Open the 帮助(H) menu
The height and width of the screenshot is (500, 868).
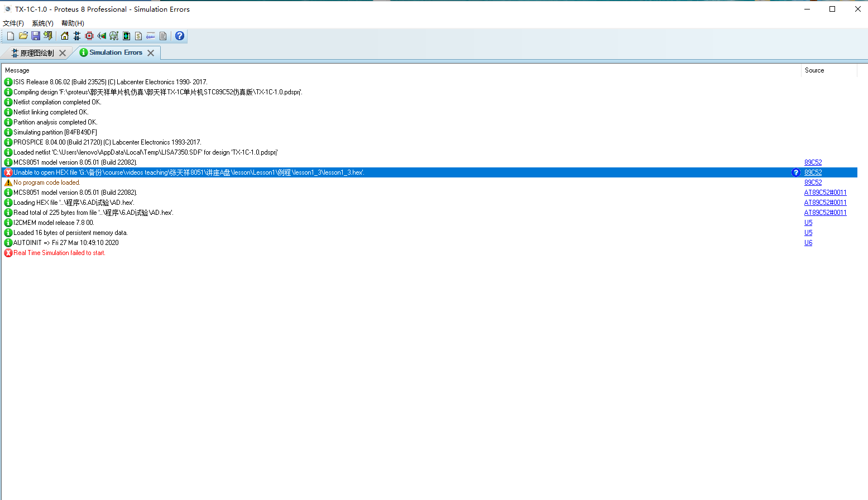click(x=73, y=23)
